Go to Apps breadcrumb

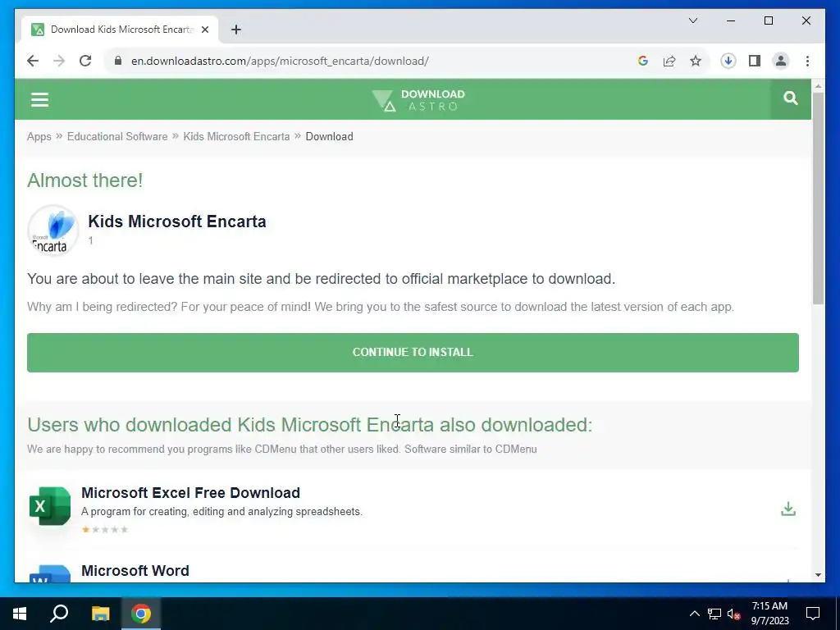tap(39, 137)
